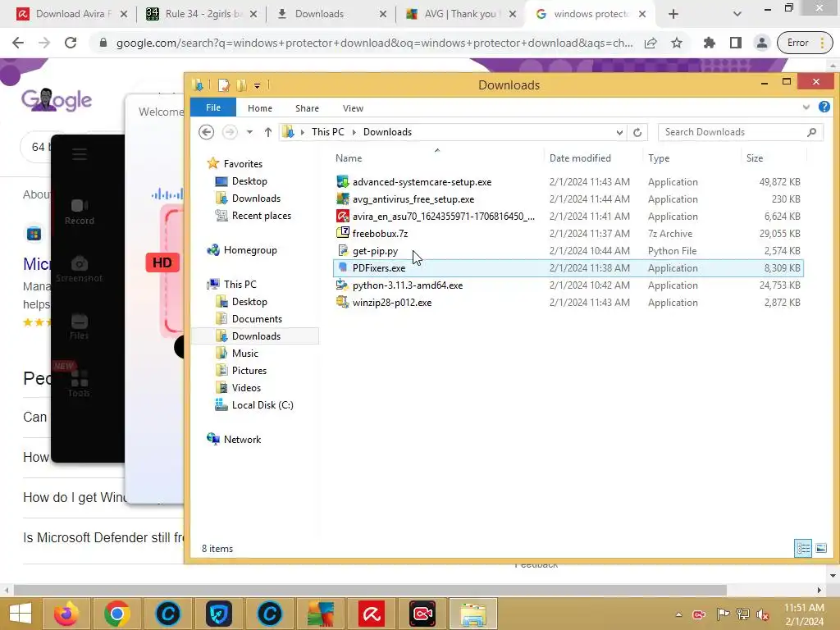Reload the Chrome page
The height and width of the screenshot is (630, 840).
click(x=71, y=43)
